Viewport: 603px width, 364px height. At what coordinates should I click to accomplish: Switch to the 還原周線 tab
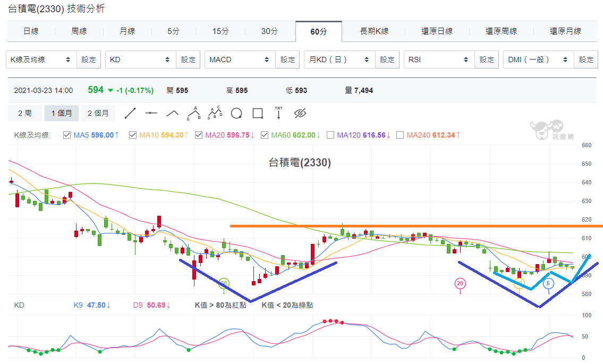click(501, 31)
